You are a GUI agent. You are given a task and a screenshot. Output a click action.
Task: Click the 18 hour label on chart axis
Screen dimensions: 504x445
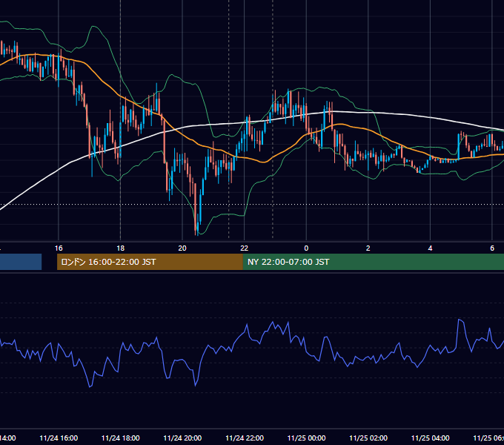(x=121, y=248)
